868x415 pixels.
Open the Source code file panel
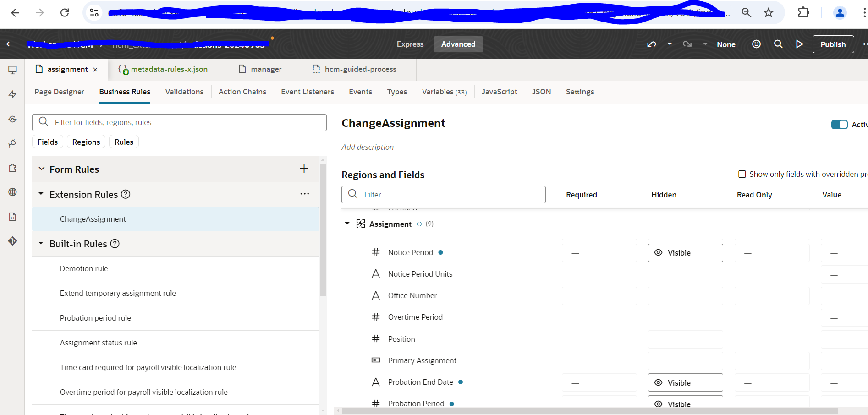pyautogui.click(x=12, y=216)
